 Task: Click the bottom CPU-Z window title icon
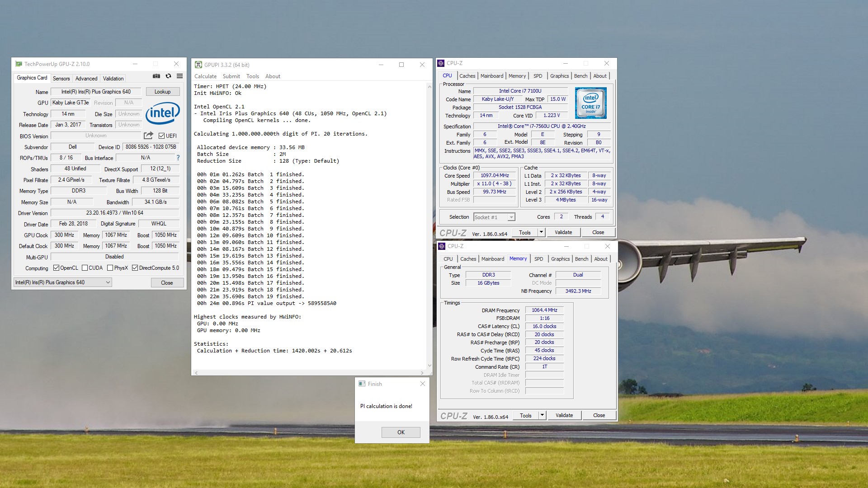pos(442,246)
